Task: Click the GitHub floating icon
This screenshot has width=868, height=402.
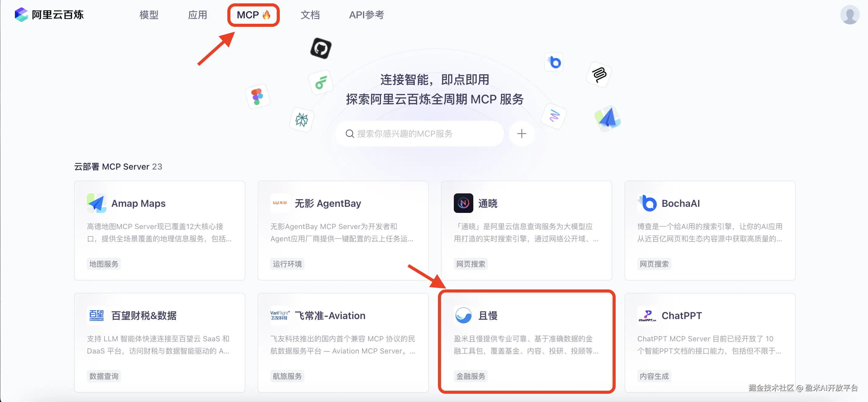Action: (320, 48)
